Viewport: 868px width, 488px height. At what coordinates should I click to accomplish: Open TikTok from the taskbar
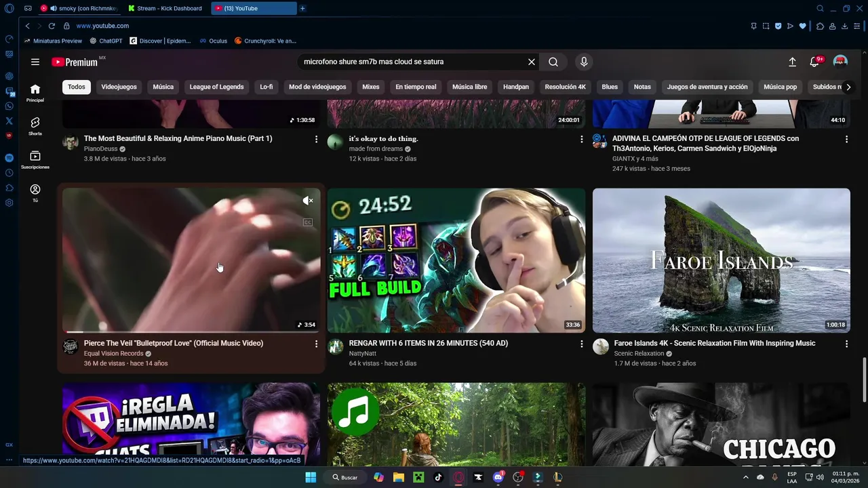[x=438, y=477]
